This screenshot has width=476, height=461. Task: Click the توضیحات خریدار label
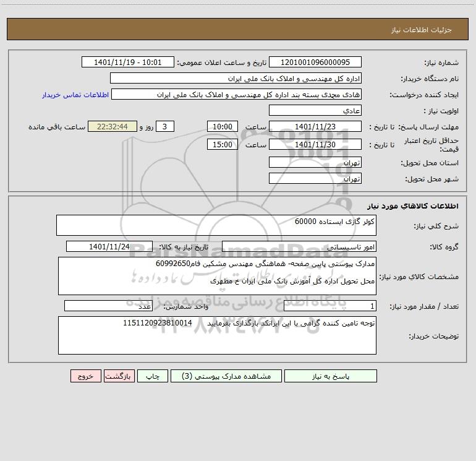(x=434, y=336)
